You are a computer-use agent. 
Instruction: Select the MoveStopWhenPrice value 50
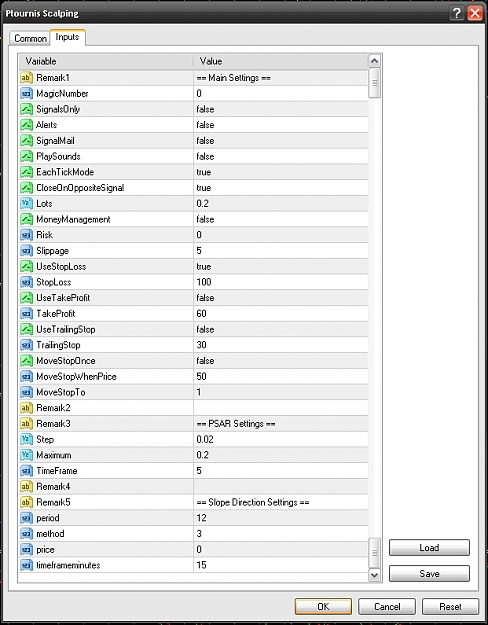point(201,377)
